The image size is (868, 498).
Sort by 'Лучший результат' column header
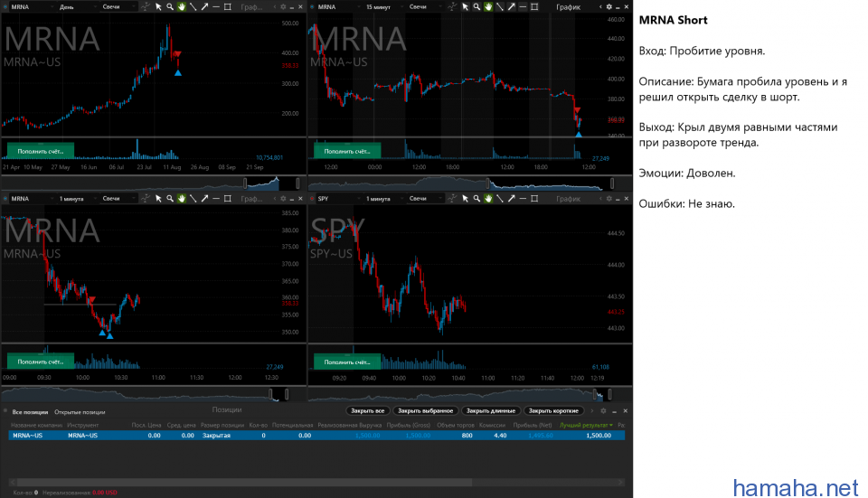(x=586, y=425)
